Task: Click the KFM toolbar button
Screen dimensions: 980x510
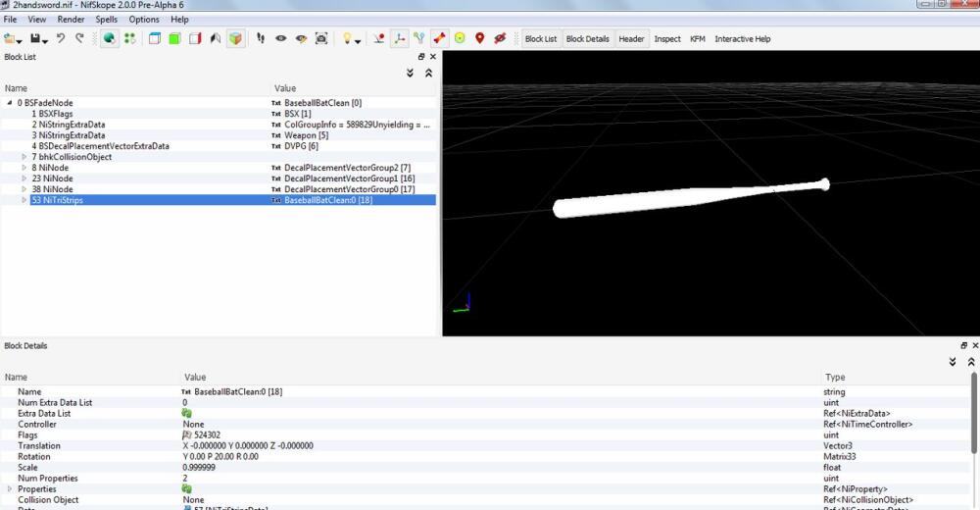Action: 698,39
